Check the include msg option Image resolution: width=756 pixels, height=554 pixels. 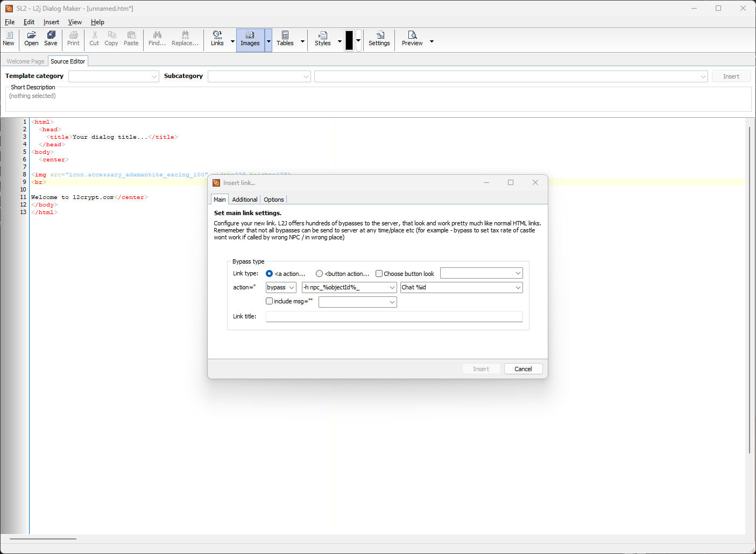[269, 301]
